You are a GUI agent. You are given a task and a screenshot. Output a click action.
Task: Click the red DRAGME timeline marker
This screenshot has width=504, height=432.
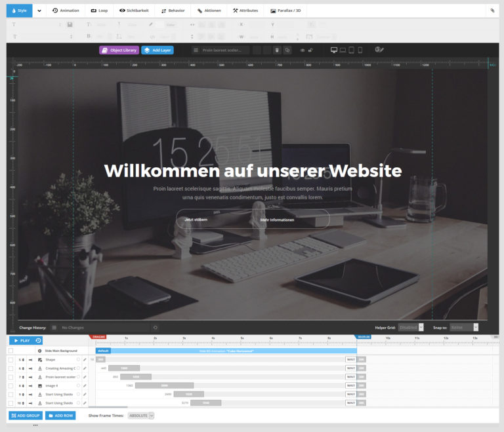pos(98,337)
